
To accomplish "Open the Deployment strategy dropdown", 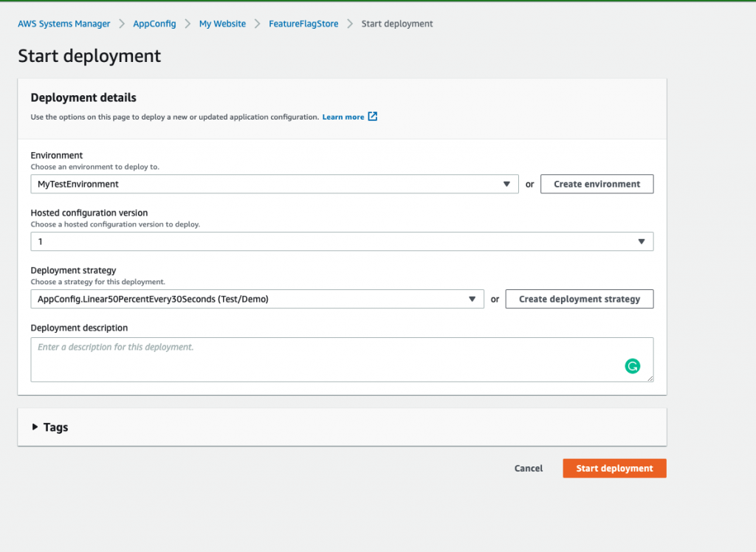I will pos(257,299).
